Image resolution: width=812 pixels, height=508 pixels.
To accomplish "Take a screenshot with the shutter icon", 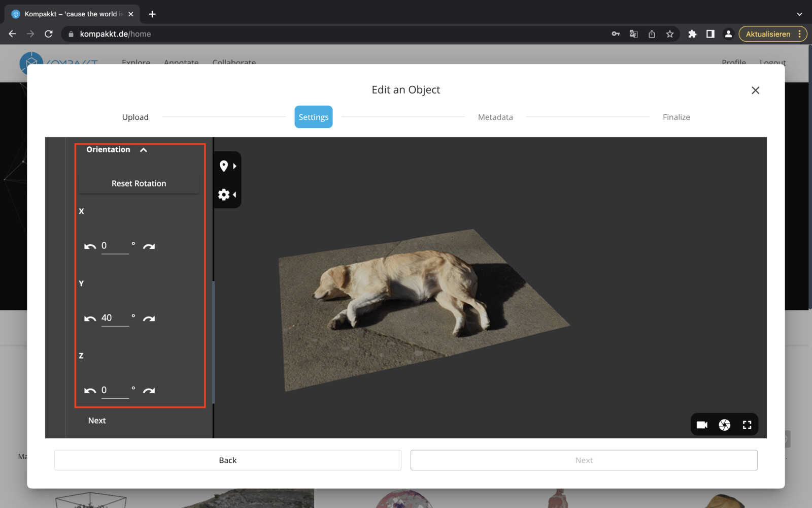I will (x=724, y=425).
